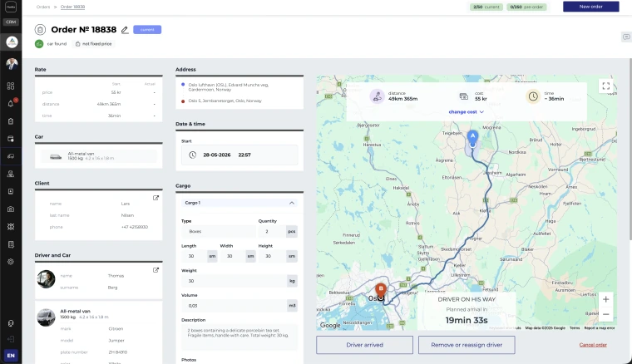Click the plate number value ZH 84910
Screen dimensions: 632x364
pyautogui.click(x=118, y=352)
